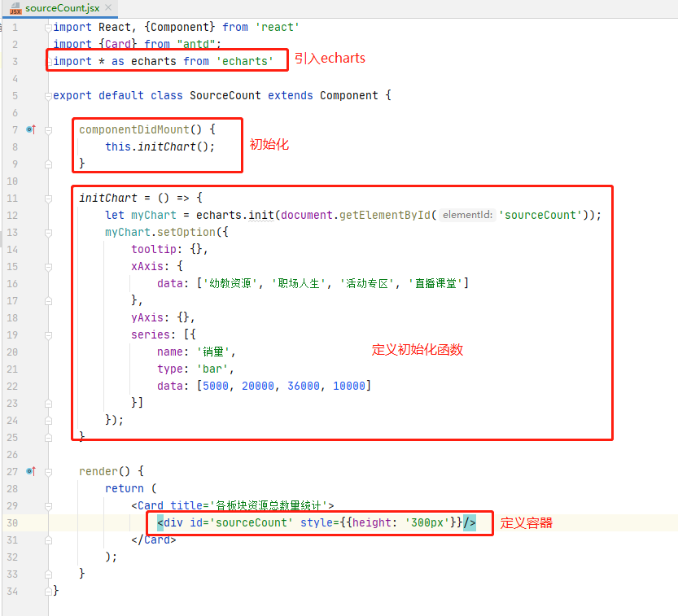Fold the render() method at line 27
This screenshot has height=616, width=678.
tap(48, 472)
